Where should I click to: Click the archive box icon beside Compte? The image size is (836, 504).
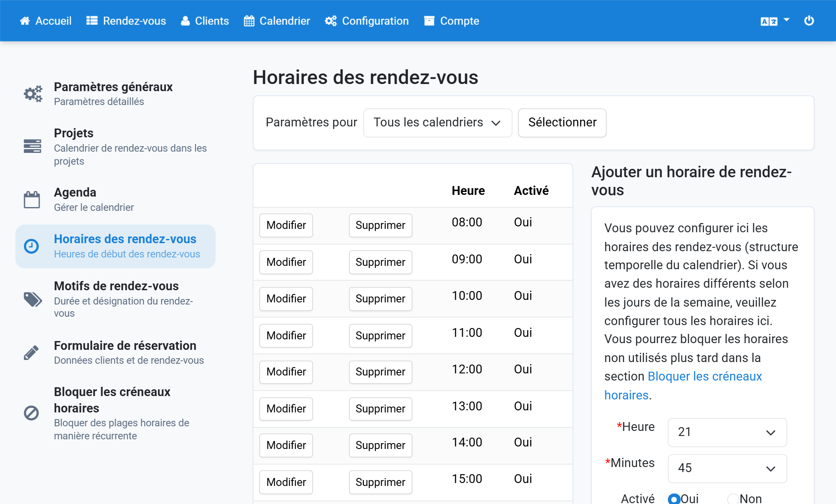(x=429, y=21)
